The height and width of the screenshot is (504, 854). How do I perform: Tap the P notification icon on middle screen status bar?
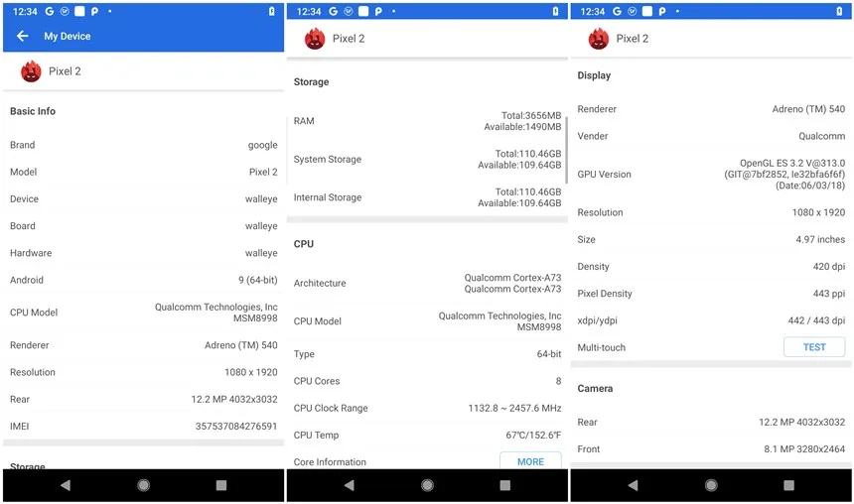pos(378,11)
